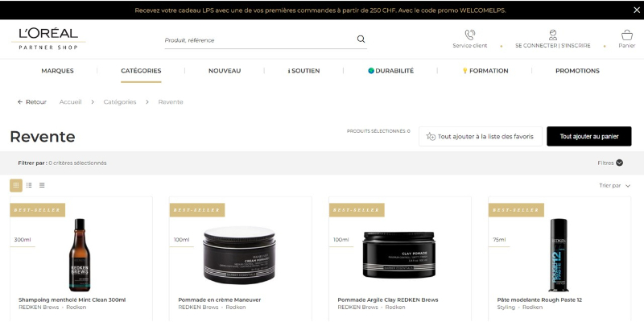Click the user account icon
Viewport: 644px width, 322px height.
(x=552, y=35)
